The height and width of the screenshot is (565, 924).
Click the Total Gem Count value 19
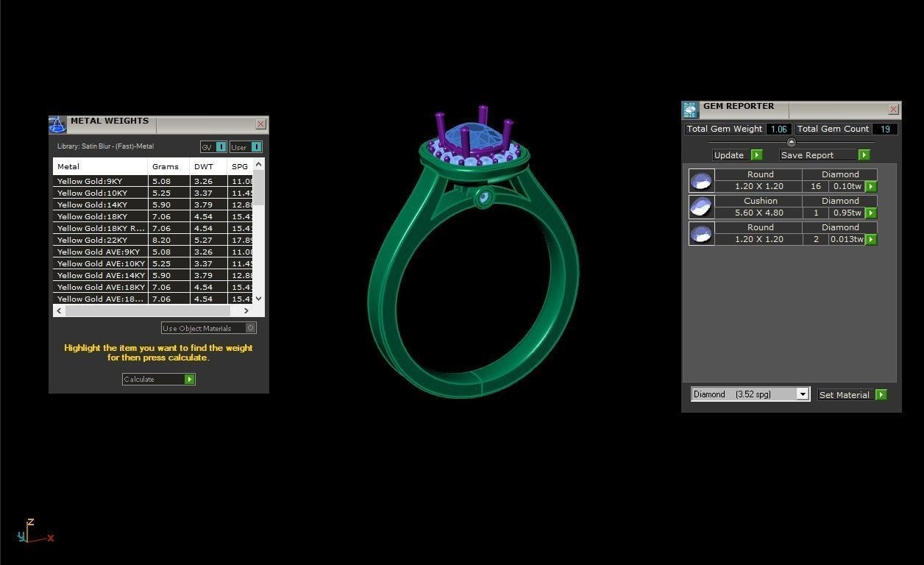[x=885, y=129]
